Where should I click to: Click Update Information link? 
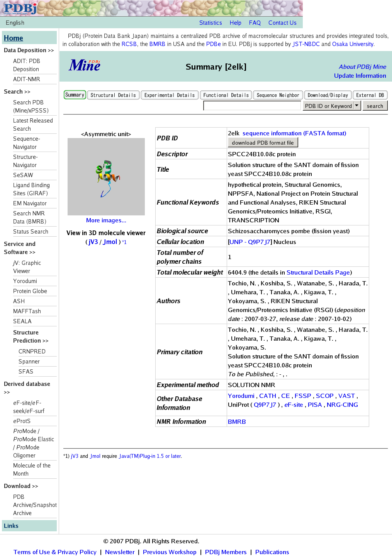point(360,75)
